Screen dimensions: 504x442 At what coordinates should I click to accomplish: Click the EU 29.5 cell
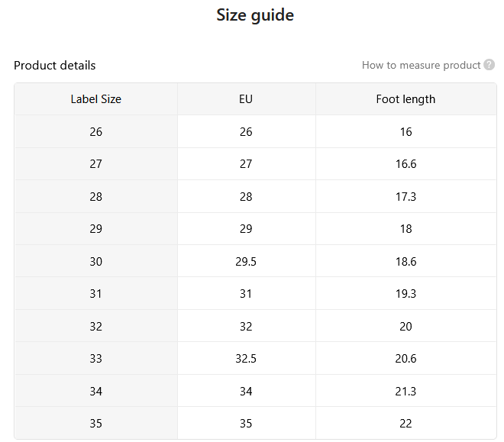[246, 262]
